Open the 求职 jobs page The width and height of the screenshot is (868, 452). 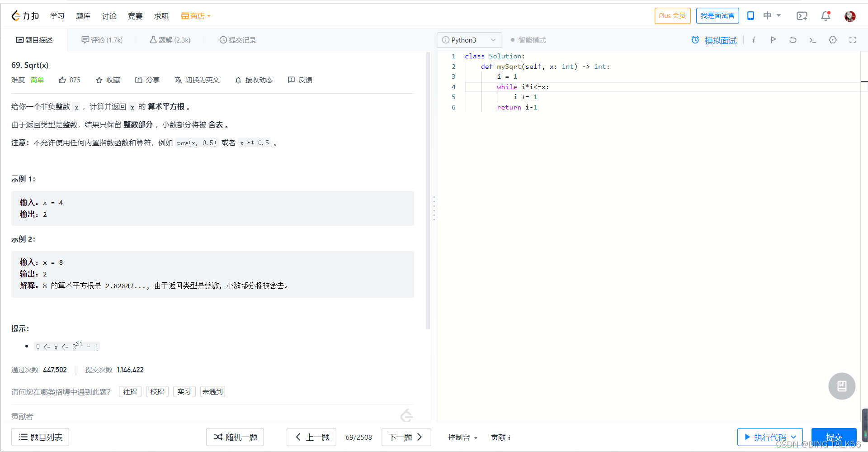click(161, 16)
